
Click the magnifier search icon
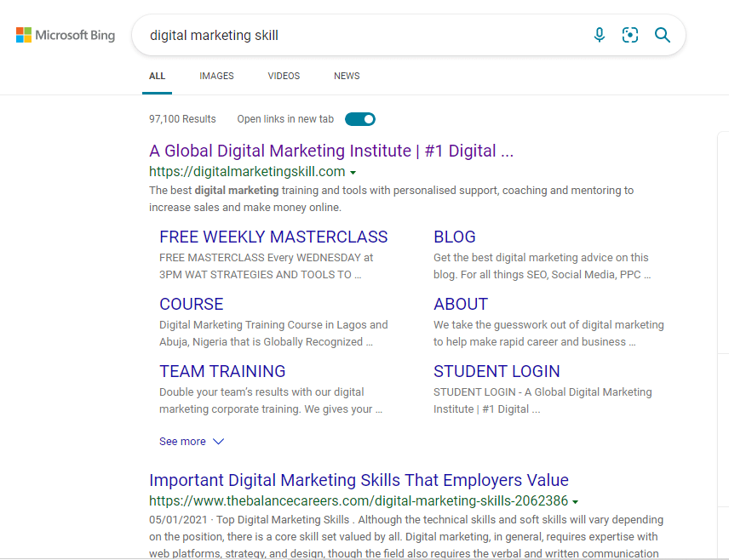[x=662, y=35]
